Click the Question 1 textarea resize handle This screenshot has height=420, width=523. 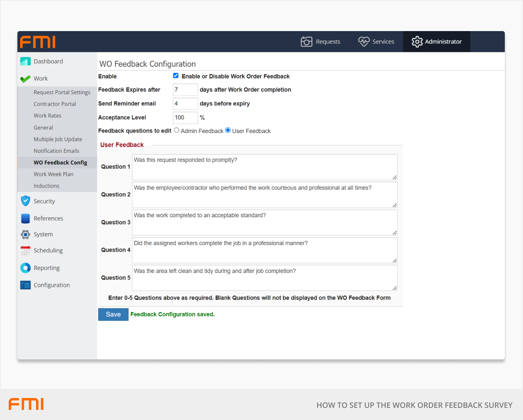395,177
